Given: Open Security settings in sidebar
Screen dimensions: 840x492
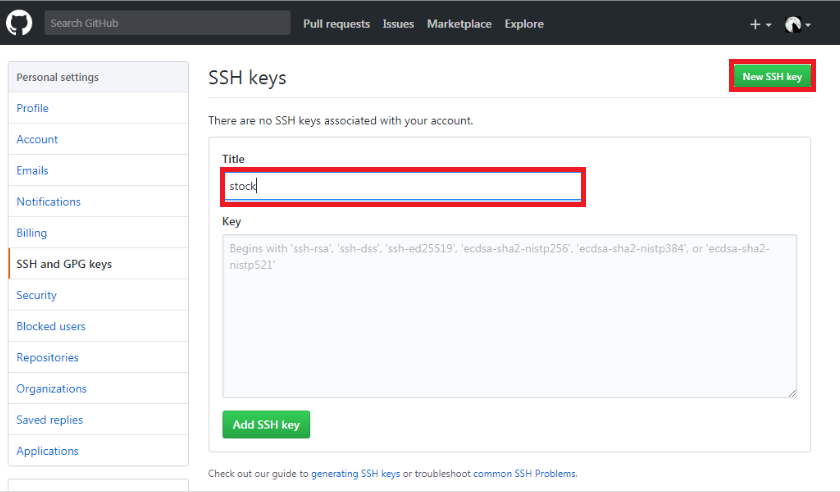Looking at the screenshot, I should (37, 295).
